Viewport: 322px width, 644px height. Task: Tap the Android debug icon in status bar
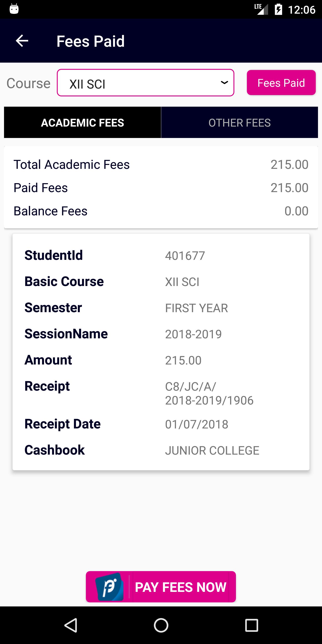[x=14, y=9]
